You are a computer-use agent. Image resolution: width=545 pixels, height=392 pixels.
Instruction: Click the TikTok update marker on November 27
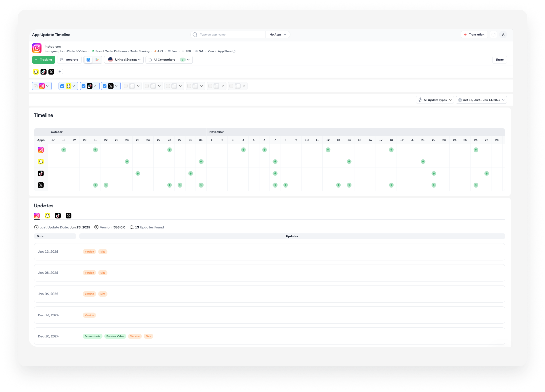487,173
